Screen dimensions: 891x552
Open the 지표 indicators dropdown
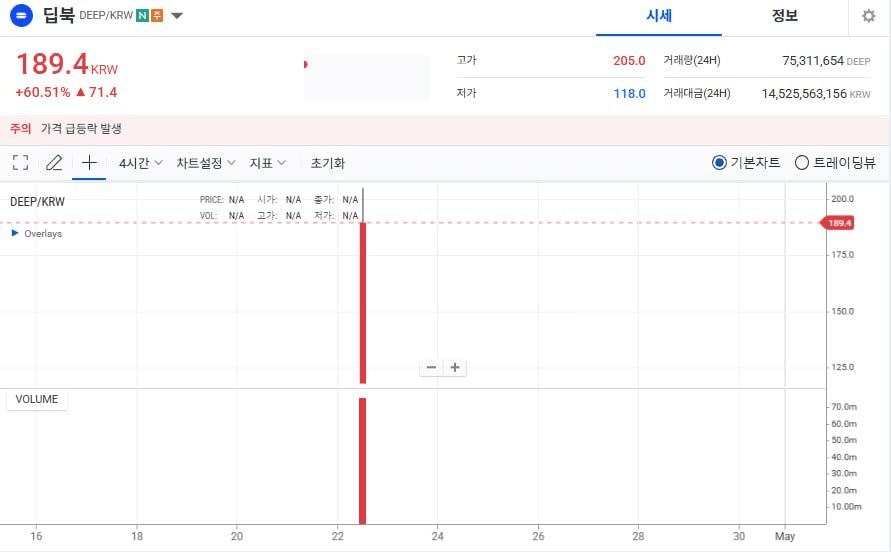(267, 163)
